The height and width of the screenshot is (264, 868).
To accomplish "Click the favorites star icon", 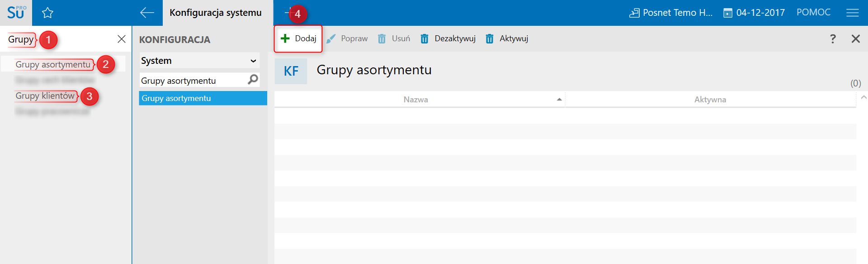I will pyautogui.click(x=47, y=13).
